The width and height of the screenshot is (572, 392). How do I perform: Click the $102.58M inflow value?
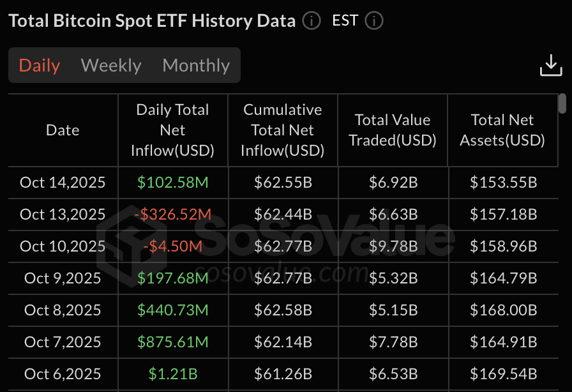click(x=172, y=183)
